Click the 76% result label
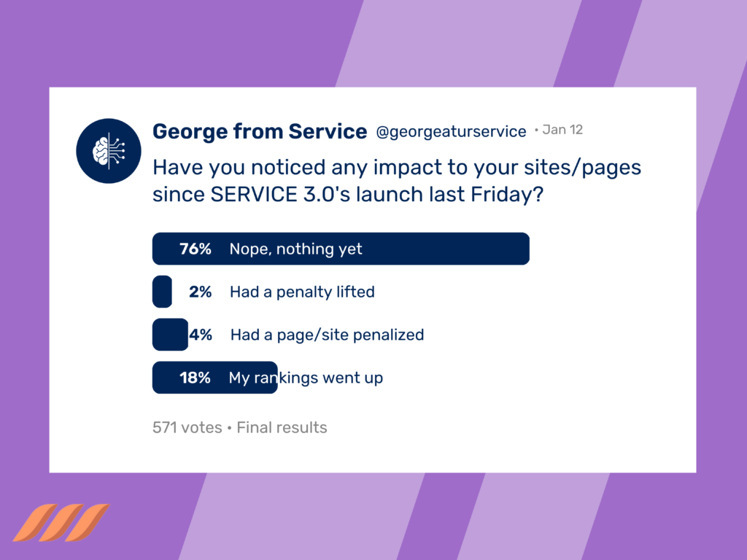747x560 pixels. (x=196, y=249)
